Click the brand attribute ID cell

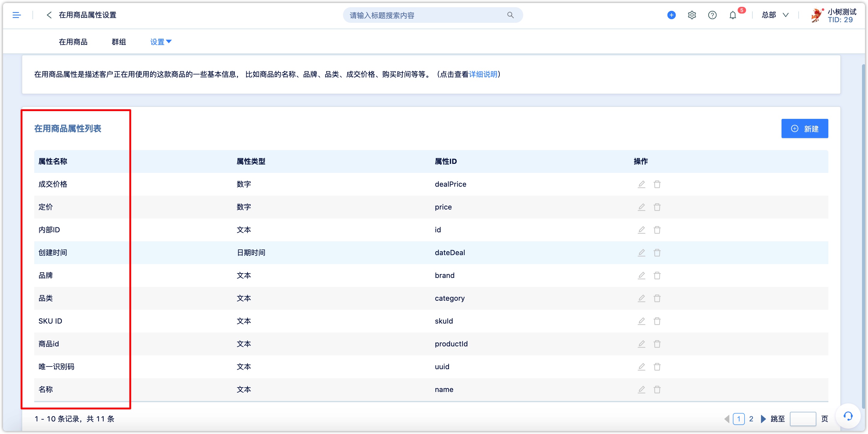click(445, 276)
